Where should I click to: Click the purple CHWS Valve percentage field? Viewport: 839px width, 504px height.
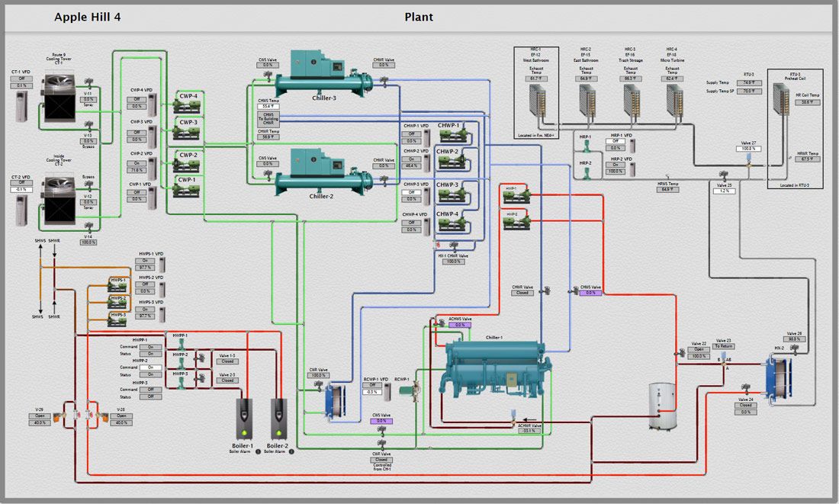590,293
